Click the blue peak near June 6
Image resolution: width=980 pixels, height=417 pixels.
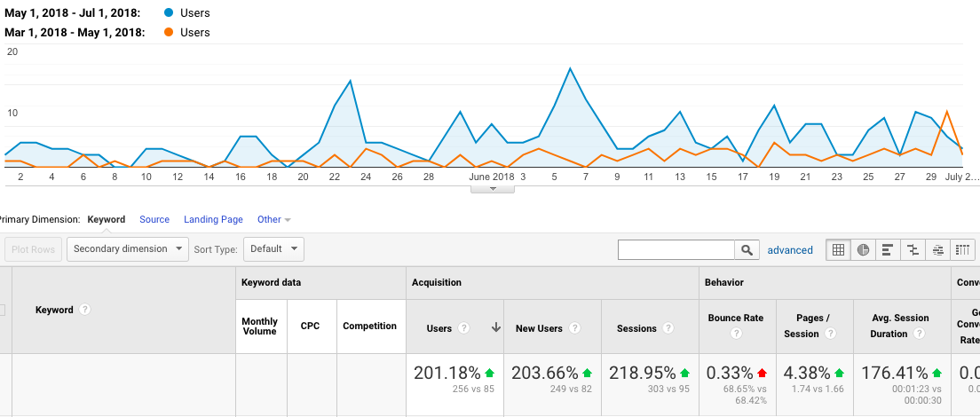pyautogui.click(x=570, y=68)
